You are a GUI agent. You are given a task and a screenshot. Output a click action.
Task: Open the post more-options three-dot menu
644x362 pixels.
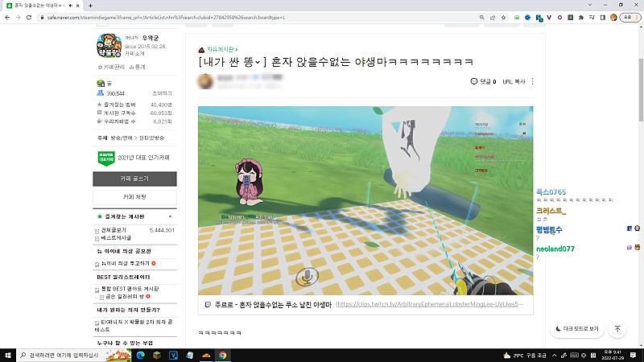pyautogui.click(x=533, y=82)
